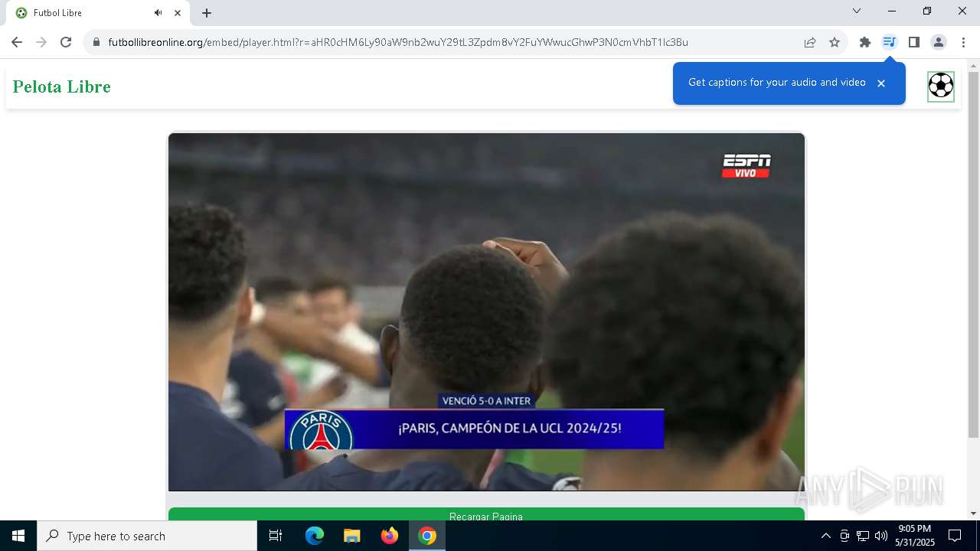Launch Microsoft Edge from taskbar

[315, 536]
